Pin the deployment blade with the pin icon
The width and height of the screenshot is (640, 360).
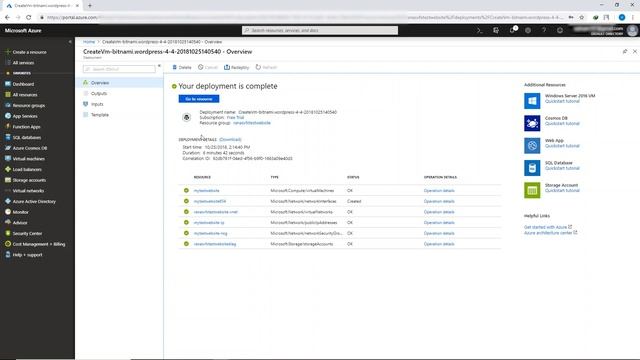coord(625,51)
